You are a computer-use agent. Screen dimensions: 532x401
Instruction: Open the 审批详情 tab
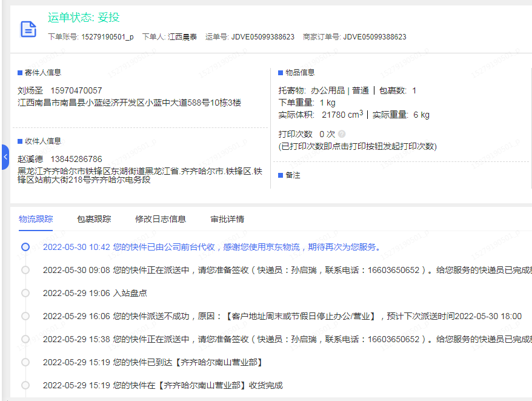point(227,219)
